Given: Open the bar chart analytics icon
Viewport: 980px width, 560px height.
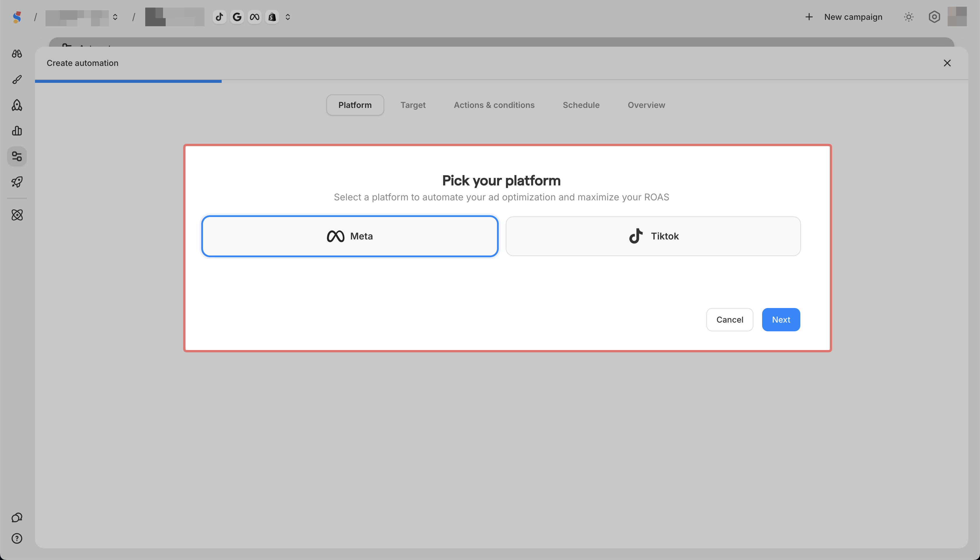Looking at the screenshot, I should pyautogui.click(x=17, y=131).
